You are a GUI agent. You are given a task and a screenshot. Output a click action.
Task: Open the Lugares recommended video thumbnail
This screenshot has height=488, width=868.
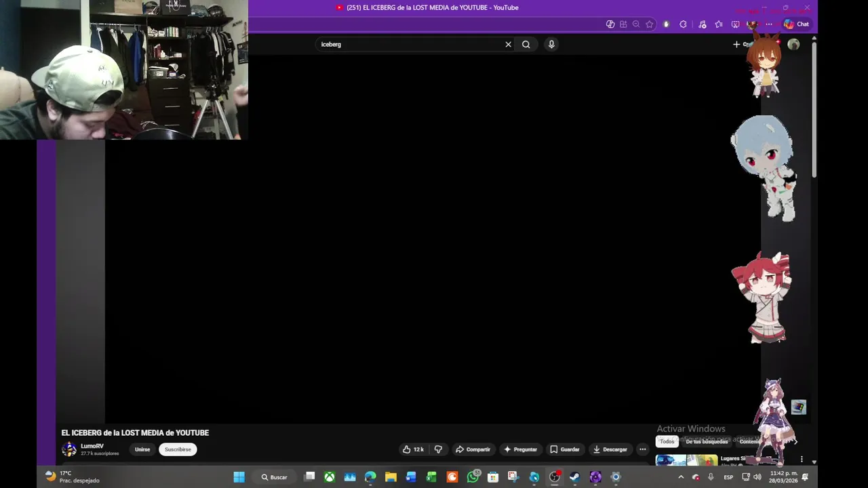point(686,460)
